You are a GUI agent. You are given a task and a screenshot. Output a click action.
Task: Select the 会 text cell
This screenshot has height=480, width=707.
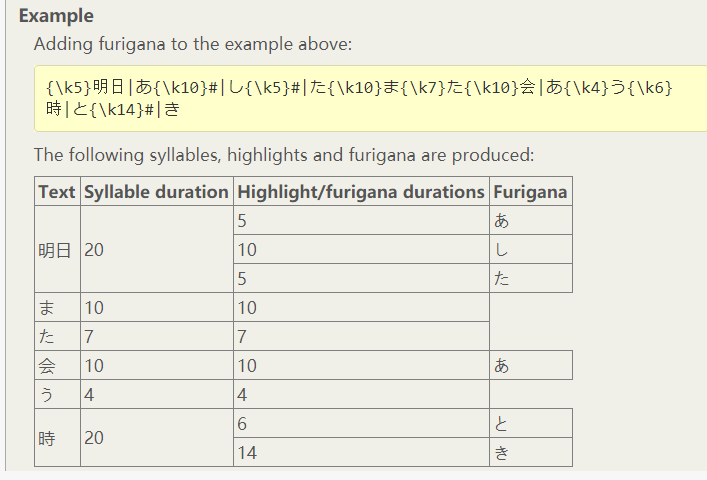pos(57,365)
